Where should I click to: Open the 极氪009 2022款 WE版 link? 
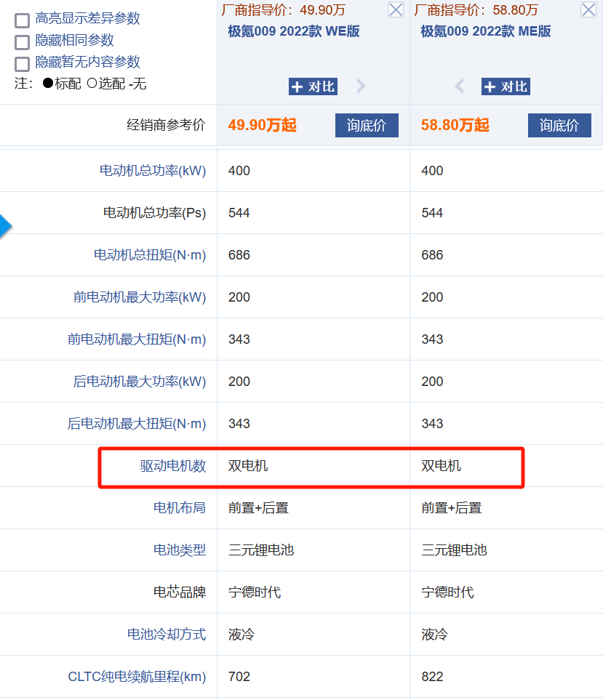[293, 31]
